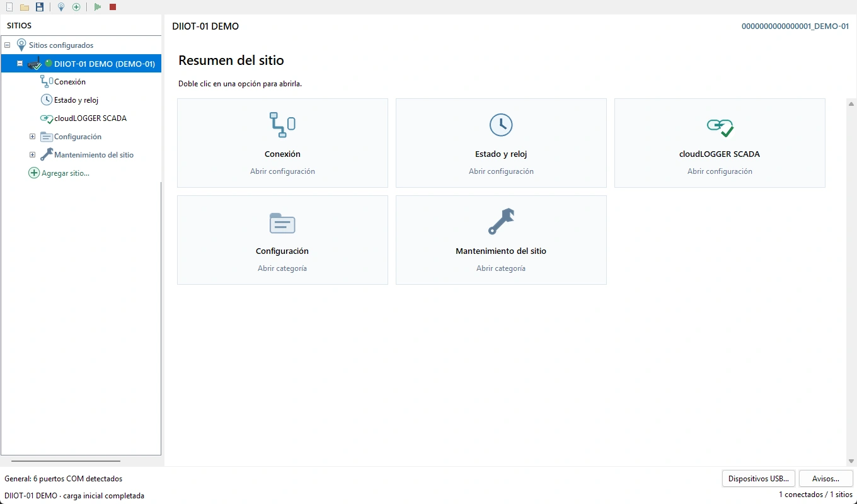Screen dimensions: 857x504
Task: Click the Configuración card folder icon
Action: pos(282,222)
